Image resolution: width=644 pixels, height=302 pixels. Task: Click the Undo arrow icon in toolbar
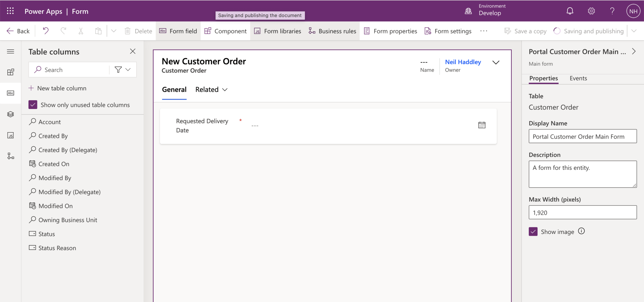(x=46, y=31)
